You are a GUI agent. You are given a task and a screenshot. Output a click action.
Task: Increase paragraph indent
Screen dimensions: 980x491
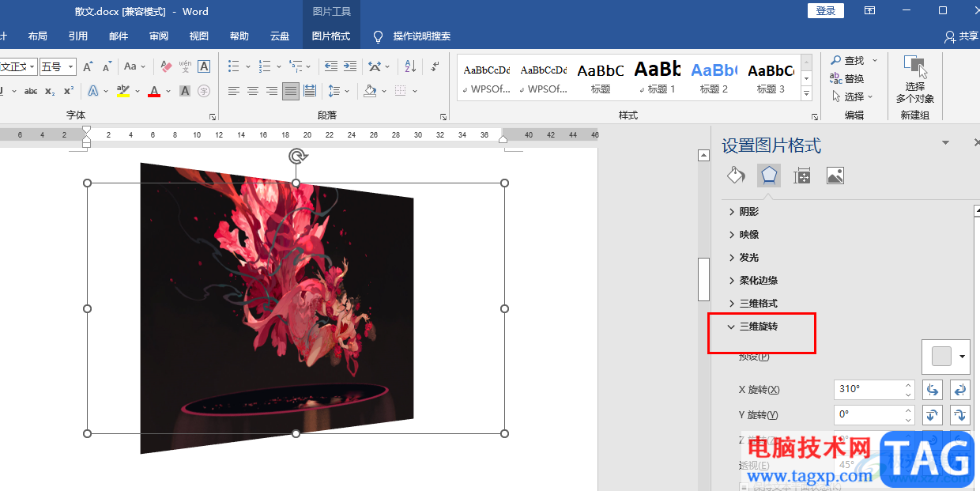[350, 67]
